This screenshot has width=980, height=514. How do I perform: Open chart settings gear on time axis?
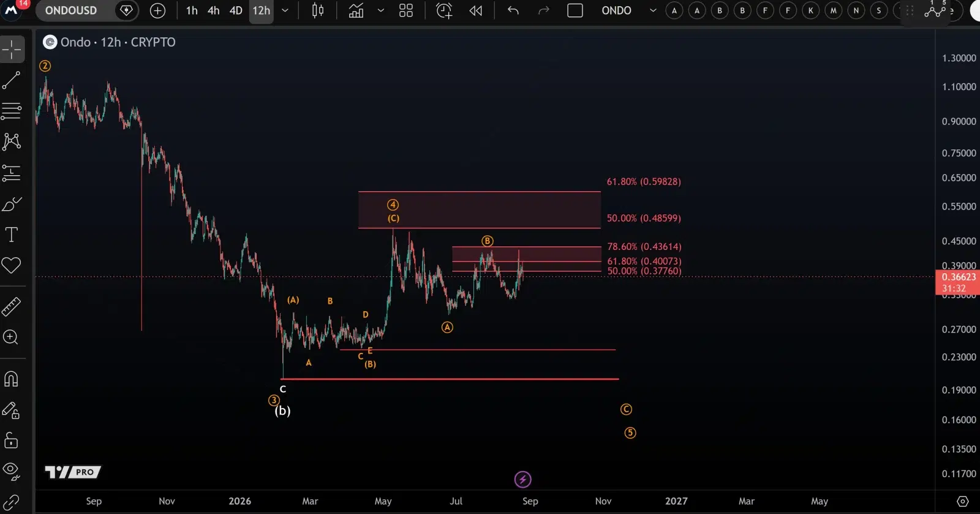coord(963,501)
